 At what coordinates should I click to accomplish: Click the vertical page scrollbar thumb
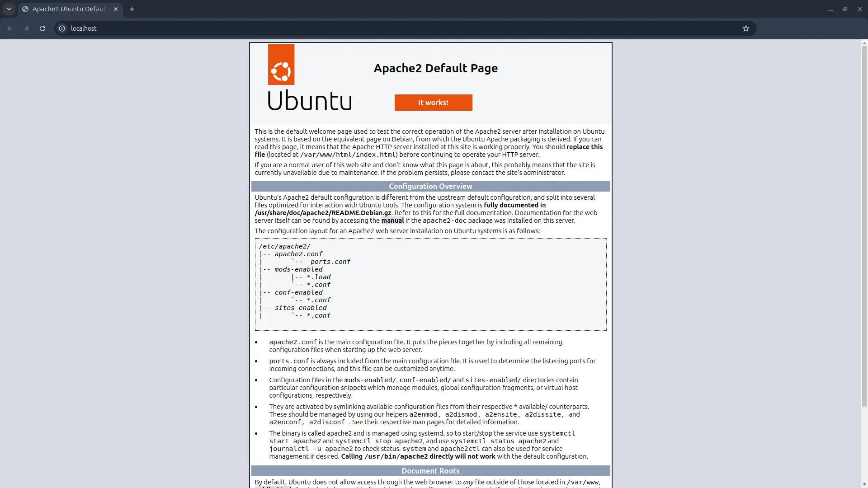[x=864, y=226]
